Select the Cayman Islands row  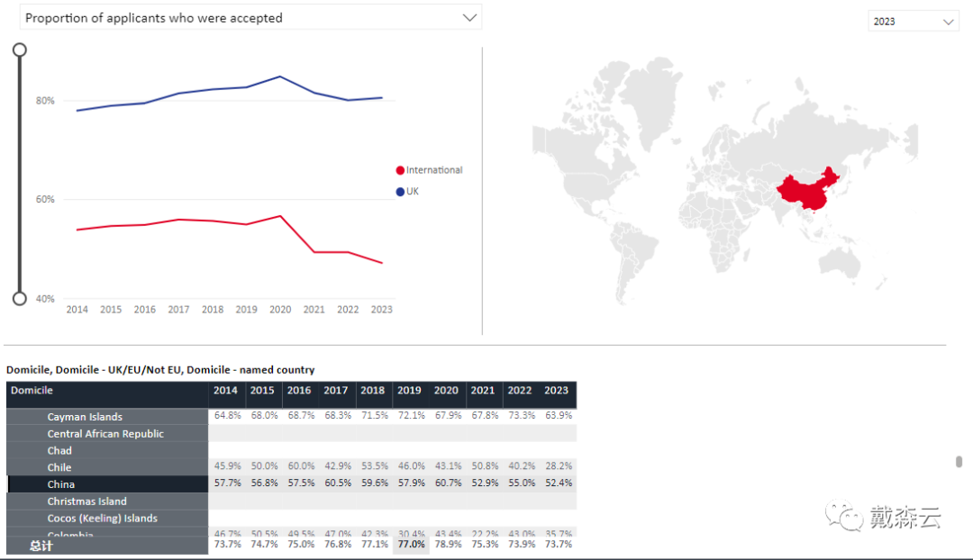[x=107, y=417]
